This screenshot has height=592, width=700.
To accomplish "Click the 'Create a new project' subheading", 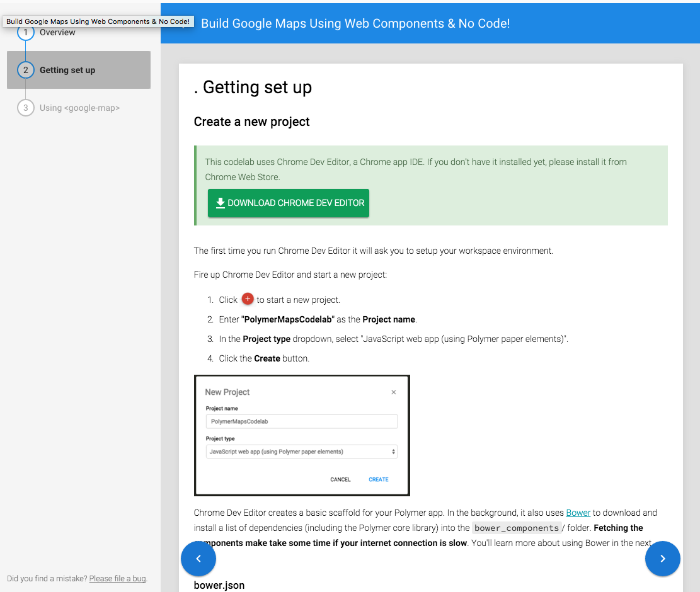I will click(252, 122).
